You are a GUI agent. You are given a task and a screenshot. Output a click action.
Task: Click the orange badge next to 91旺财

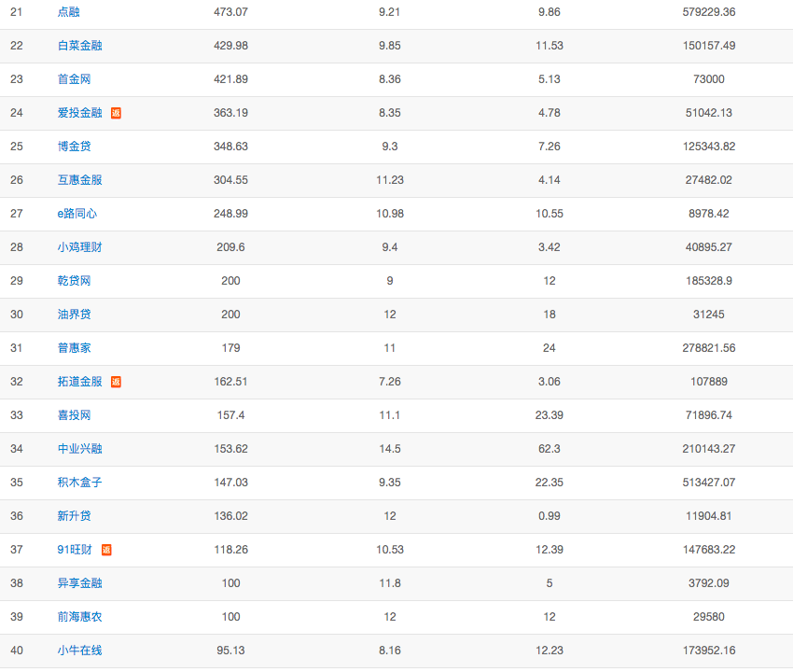[106, 550]
